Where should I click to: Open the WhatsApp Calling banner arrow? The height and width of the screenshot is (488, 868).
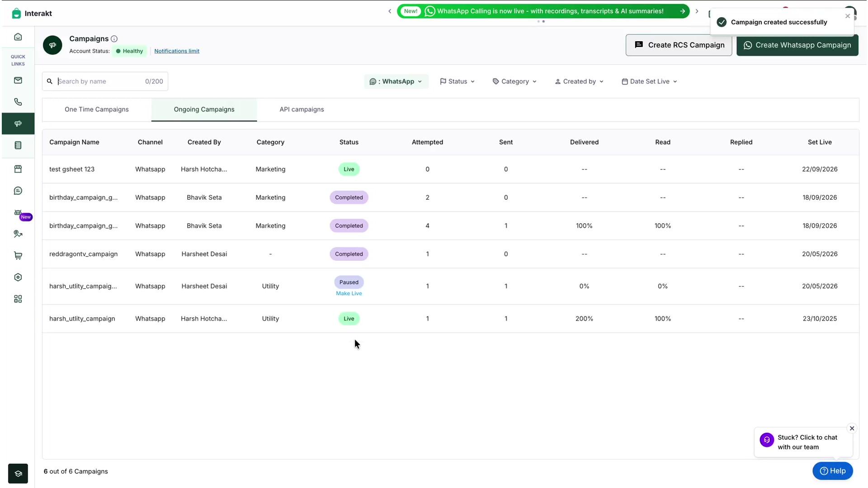click(682, 11)
